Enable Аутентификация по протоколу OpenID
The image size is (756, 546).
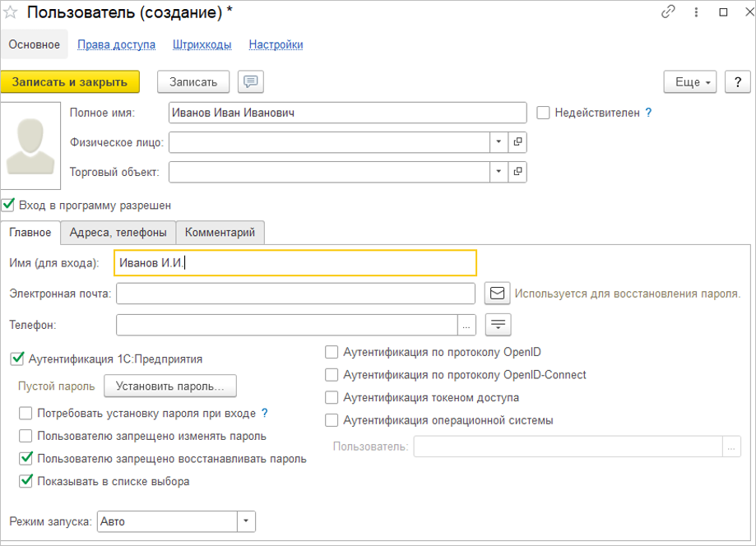(332, 353)
